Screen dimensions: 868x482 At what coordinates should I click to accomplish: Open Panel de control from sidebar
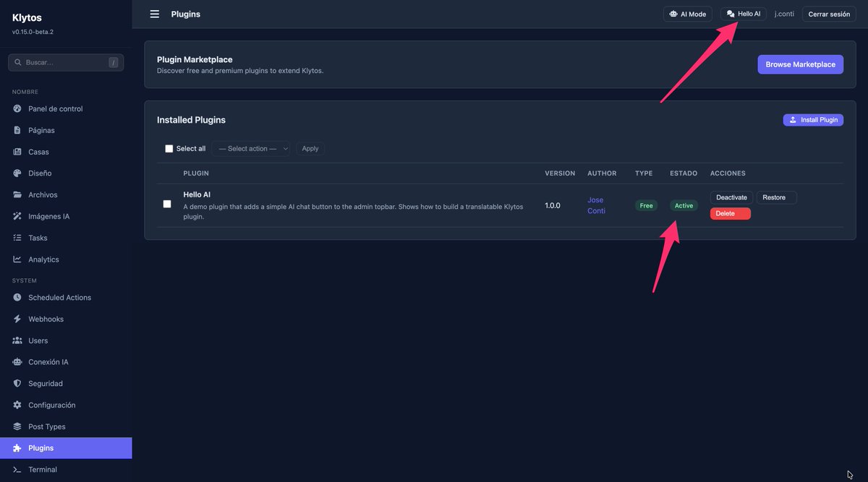click(66, 109)
